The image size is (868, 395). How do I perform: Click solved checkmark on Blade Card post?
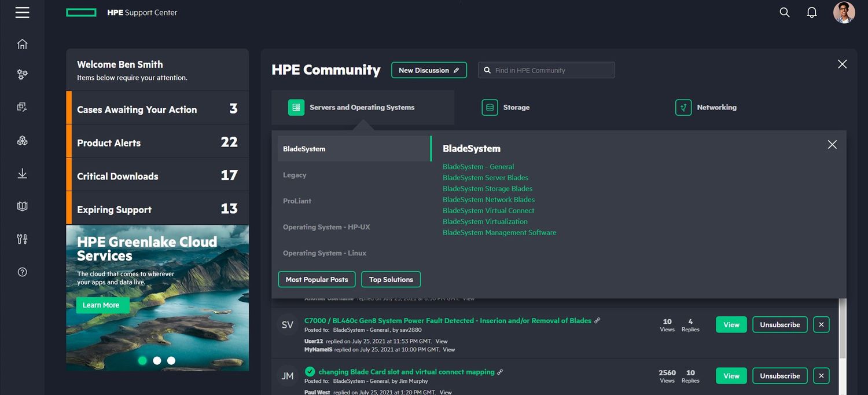(310, 371)
